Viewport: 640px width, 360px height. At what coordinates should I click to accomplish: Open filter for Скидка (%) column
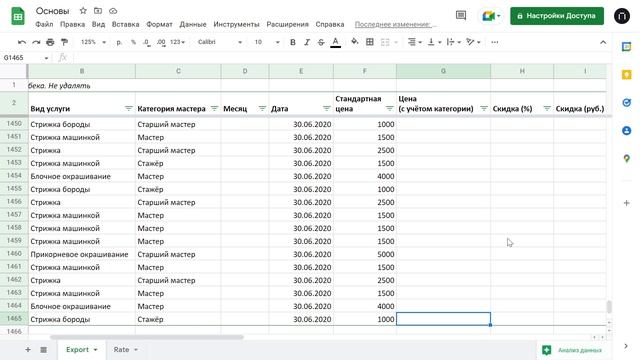tap(547, 109)
